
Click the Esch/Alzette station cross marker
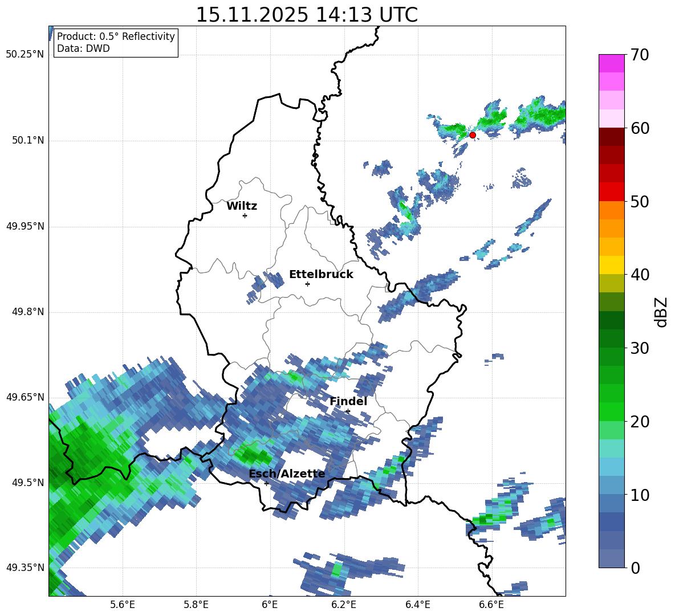(266, 483)
